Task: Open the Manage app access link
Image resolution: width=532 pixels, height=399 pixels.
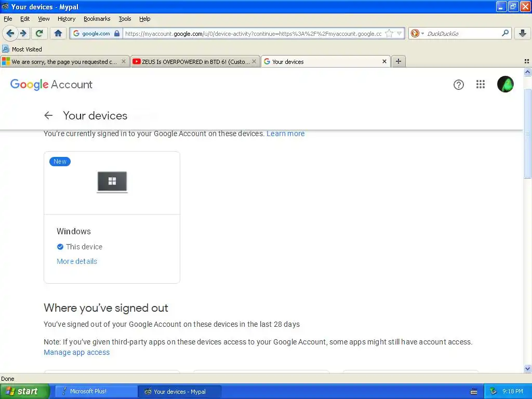Action: coord(77,352)
